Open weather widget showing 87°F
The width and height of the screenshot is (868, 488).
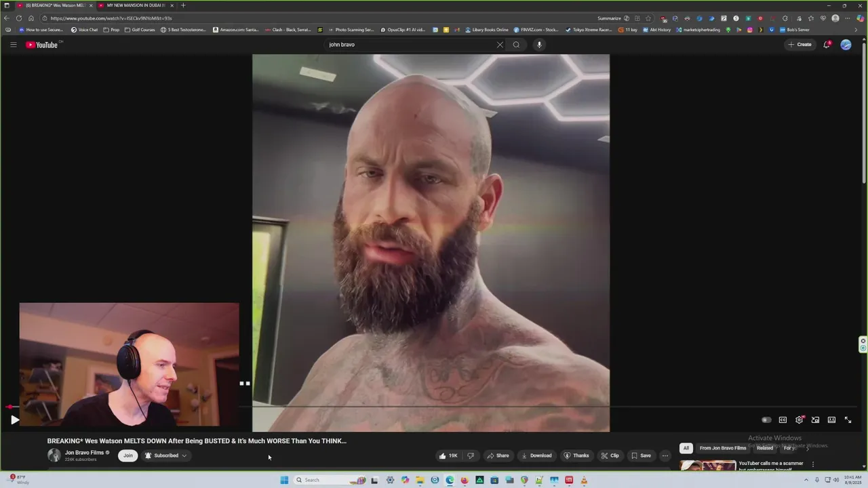pos(18,479)
